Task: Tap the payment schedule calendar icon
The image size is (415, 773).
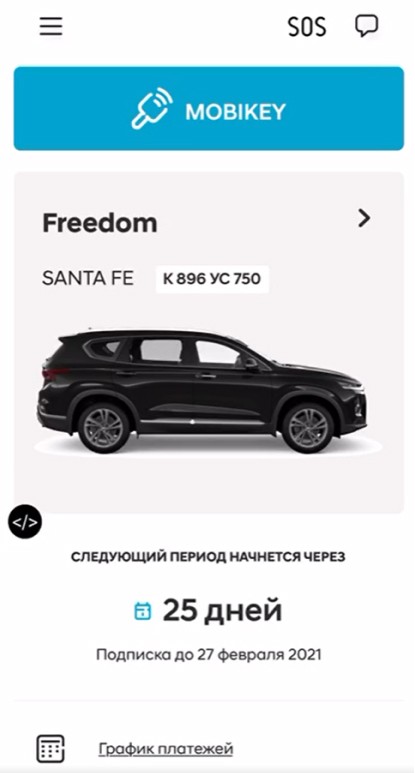Action: point(50,749)
